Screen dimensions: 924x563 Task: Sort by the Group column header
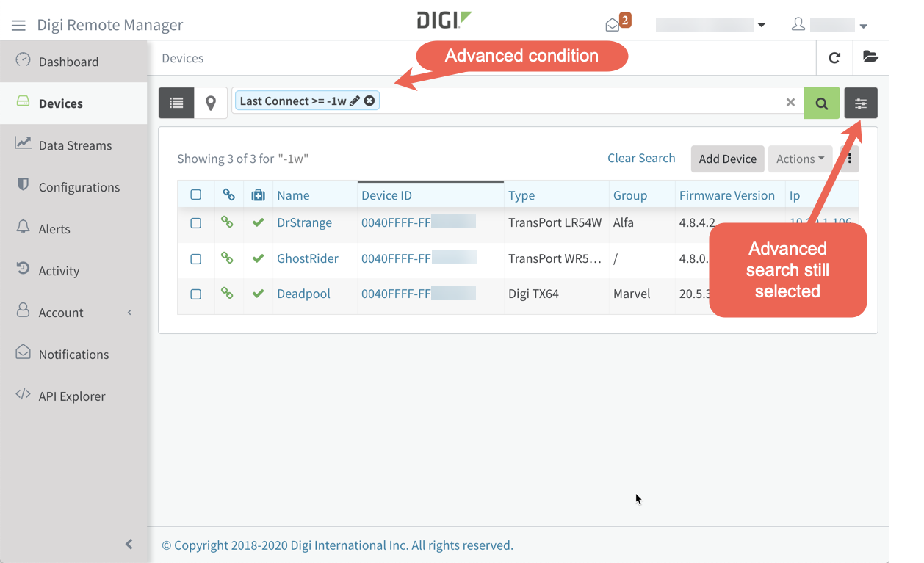coord(630,195)
